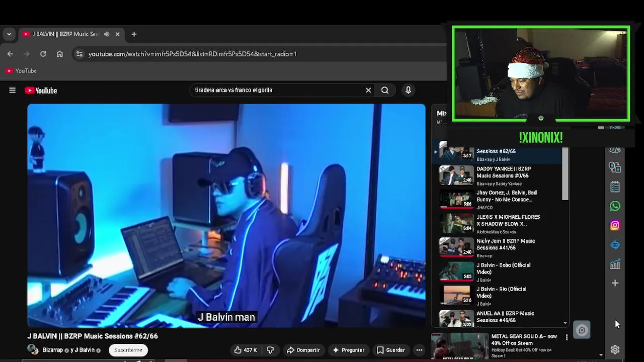Clear the search box with the X icon

tap(368, 90)
